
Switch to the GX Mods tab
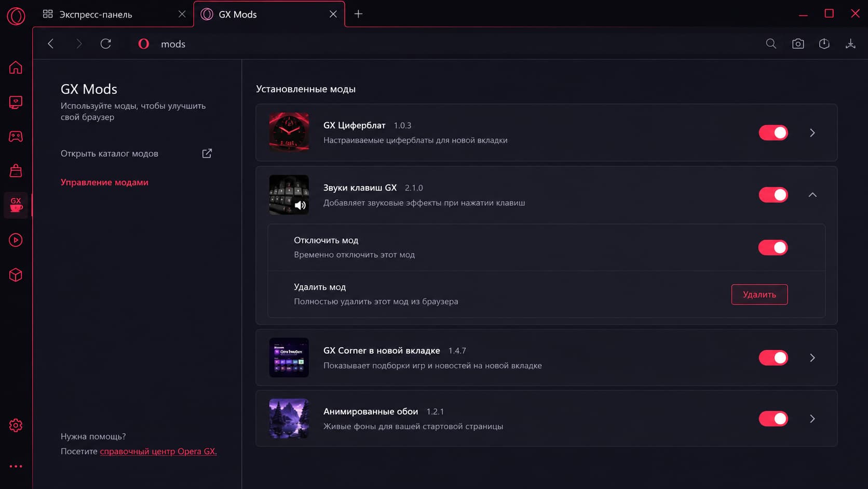[x=269, y=14]
